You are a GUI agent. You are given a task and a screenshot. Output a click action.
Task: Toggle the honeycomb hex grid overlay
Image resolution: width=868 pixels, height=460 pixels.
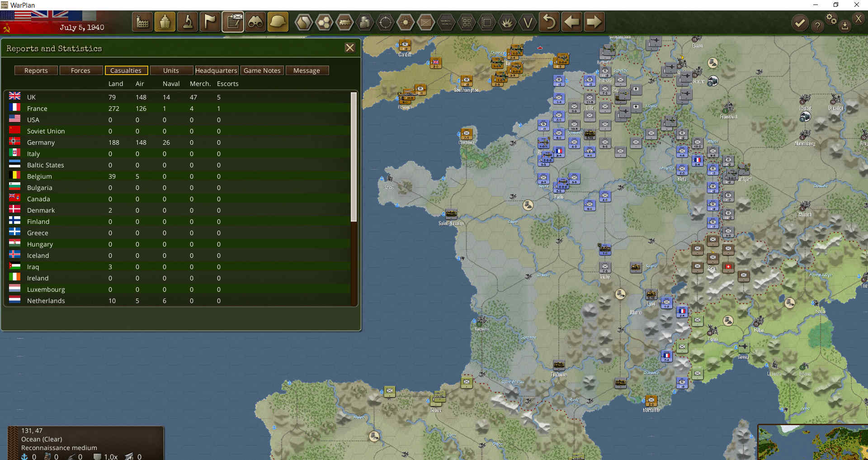tap(324, 22)
